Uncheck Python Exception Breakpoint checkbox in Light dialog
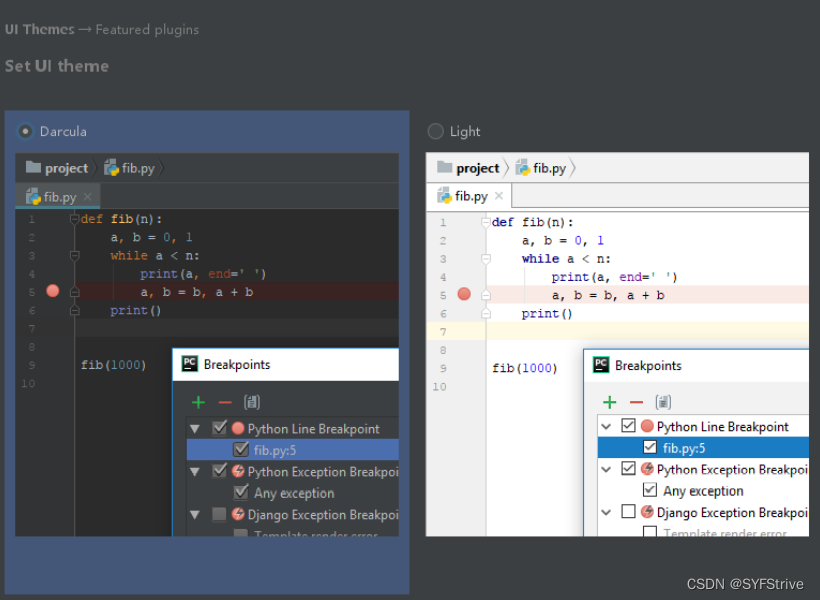 click(629, 468)
